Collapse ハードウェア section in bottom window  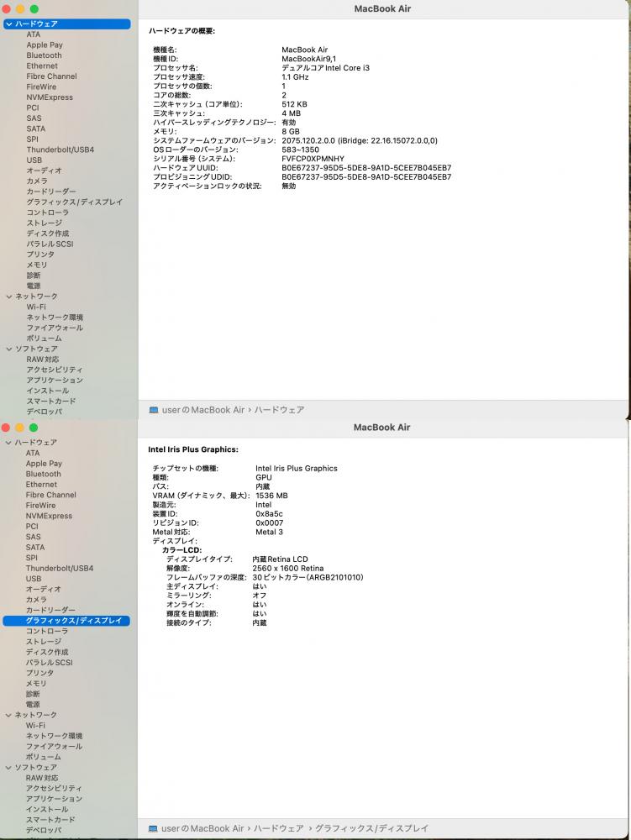pyautogui.click(x=8, y=443)
